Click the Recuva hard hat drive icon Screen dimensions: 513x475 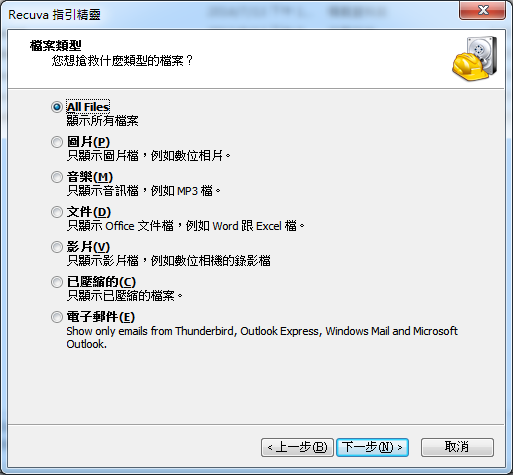[475, 59]
